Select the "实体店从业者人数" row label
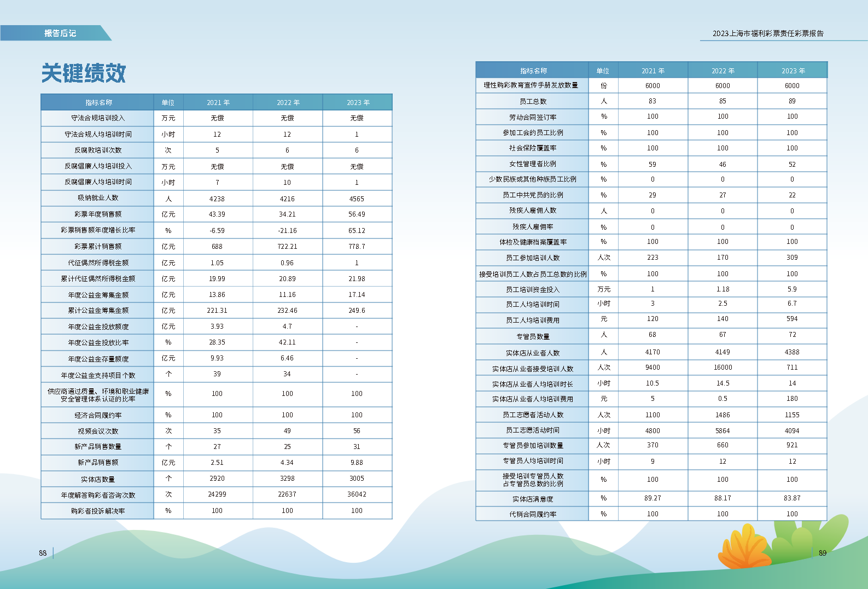 [x=533, y=353]
